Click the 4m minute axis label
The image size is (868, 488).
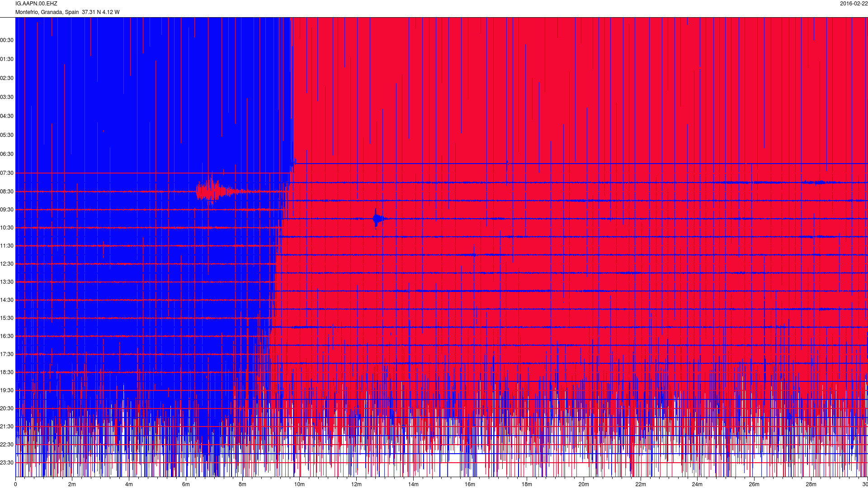(x=129, y=484)
